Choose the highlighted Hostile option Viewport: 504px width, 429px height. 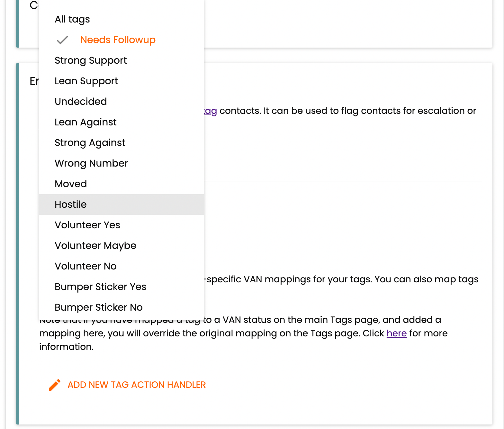(122, 205)
